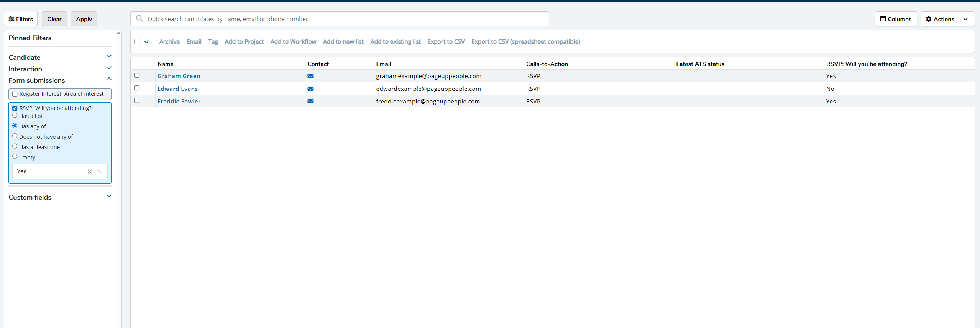Click Add to Workflow bulk action

point(293,41)
